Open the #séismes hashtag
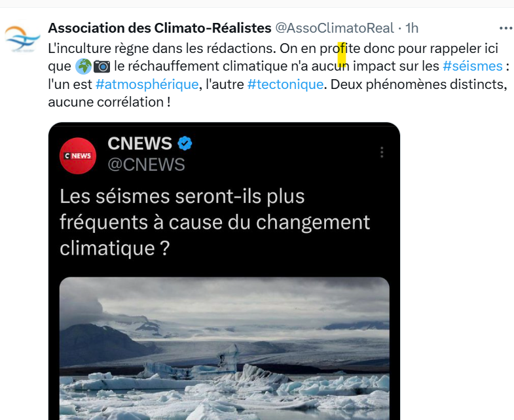The height and width of the screenshot is (420, 514). click(x=472, y=66)
